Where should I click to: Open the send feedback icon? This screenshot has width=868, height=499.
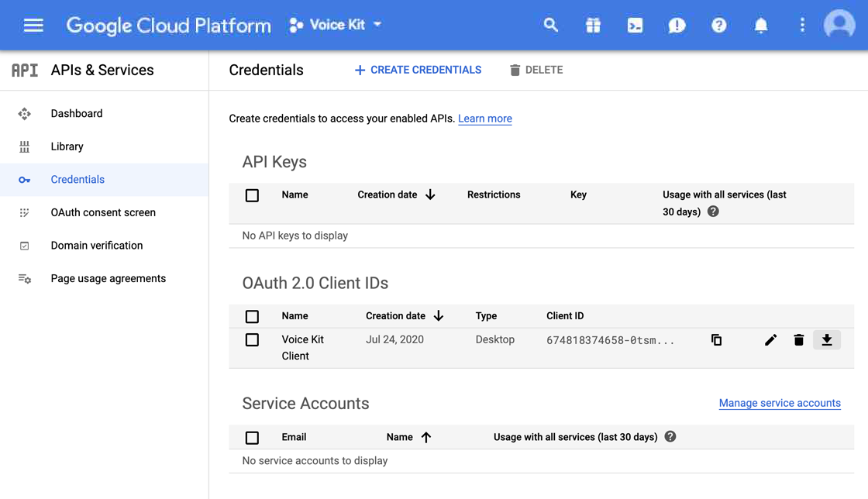(677, 26)
